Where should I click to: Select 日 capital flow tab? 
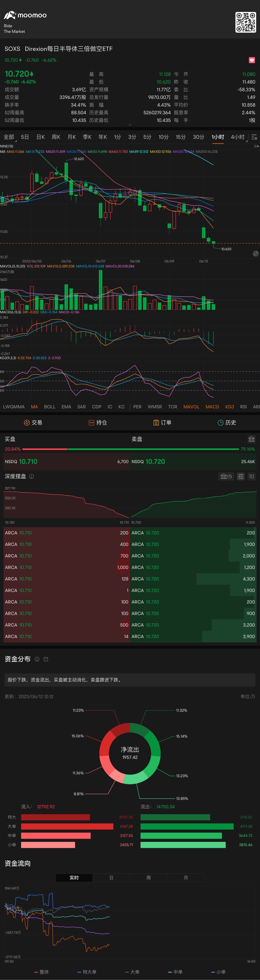tap(111, 878)
